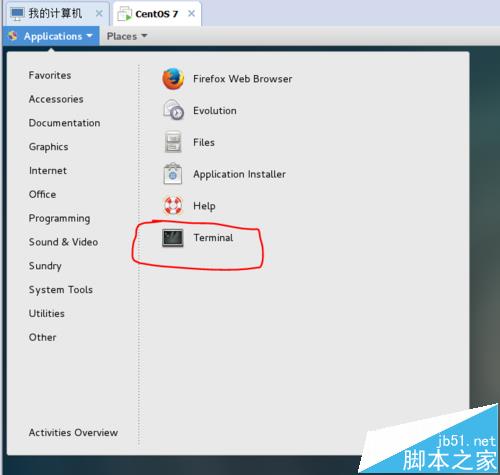Click the Help label
The width and height of the screenshot is (500, 475).
pos(204,206)
